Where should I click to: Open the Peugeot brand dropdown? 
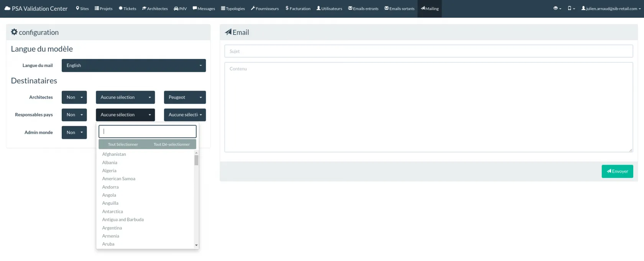click(184, 97)
